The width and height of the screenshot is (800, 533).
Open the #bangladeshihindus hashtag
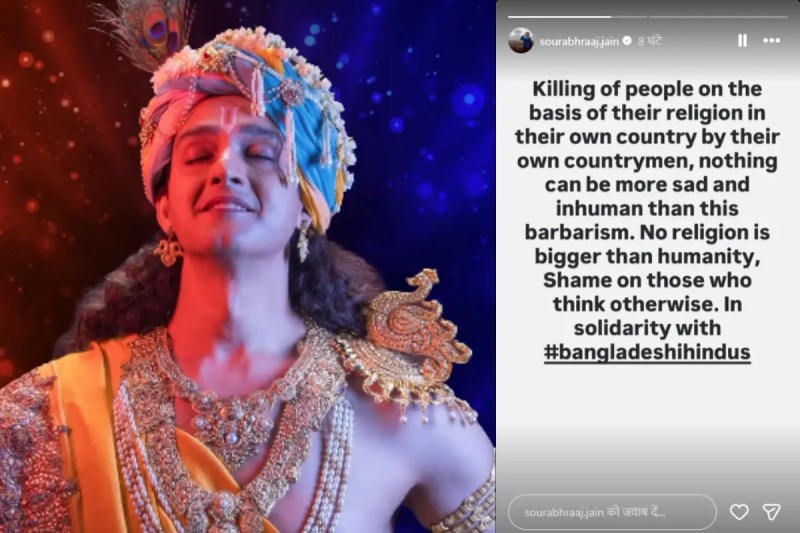tap(647, 352)
